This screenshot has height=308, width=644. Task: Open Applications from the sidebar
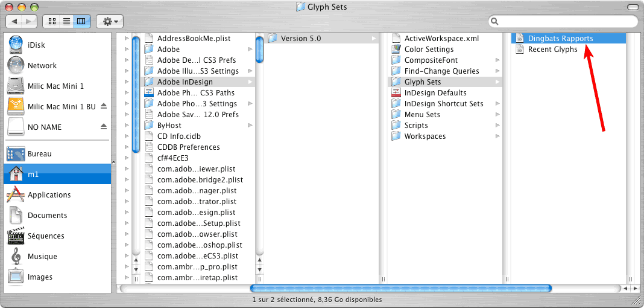pos(49,194)
